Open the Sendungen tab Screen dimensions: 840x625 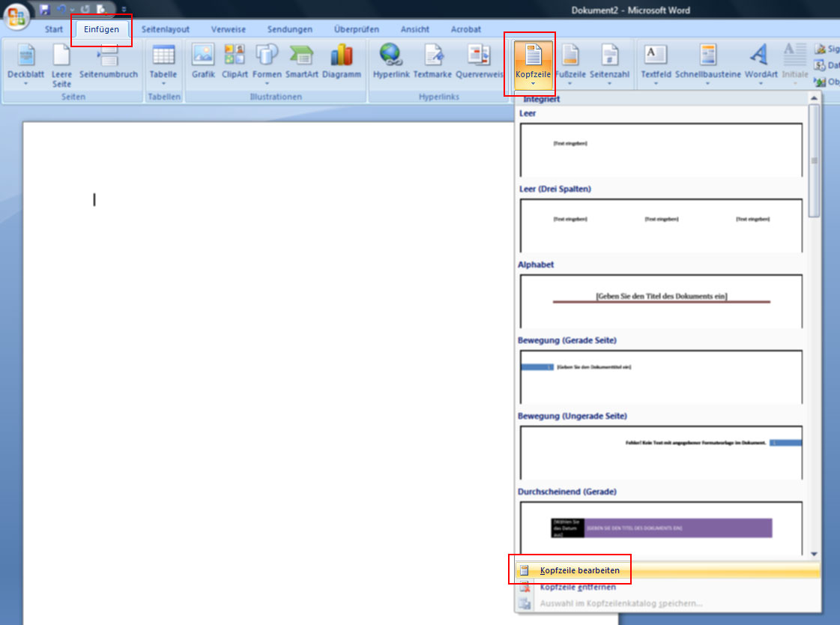click(x=290, y=29)
